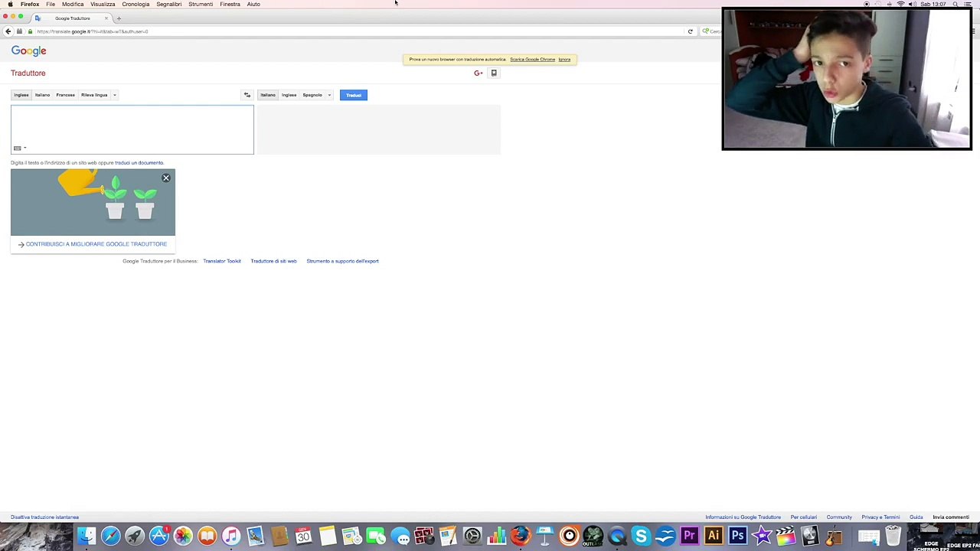The height and width of the screenshot is (551, 980).
Task: Open the Trash in the Dock
Action: click(893, 536)
